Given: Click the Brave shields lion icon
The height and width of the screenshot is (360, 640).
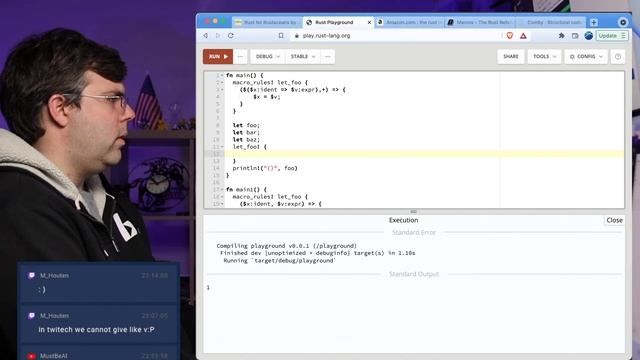Looking at the screenshot, I should [x=509, y=36].
